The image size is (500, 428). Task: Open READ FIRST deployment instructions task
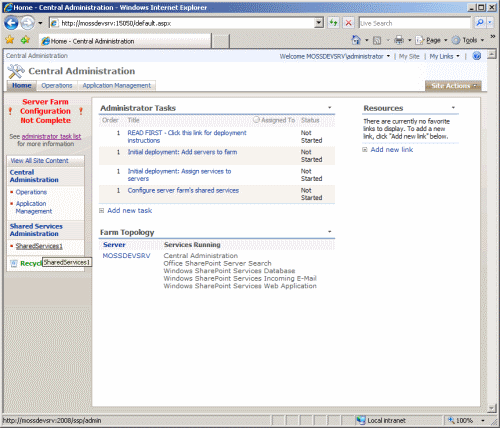(187, 137)
